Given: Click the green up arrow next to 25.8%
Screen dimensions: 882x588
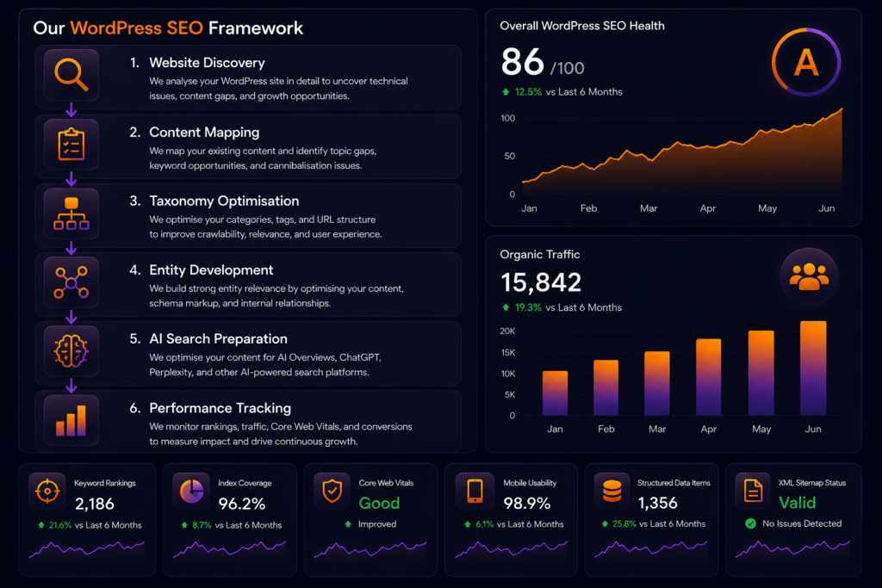Looking at the screenshot, I should click(x=605, y=524).
